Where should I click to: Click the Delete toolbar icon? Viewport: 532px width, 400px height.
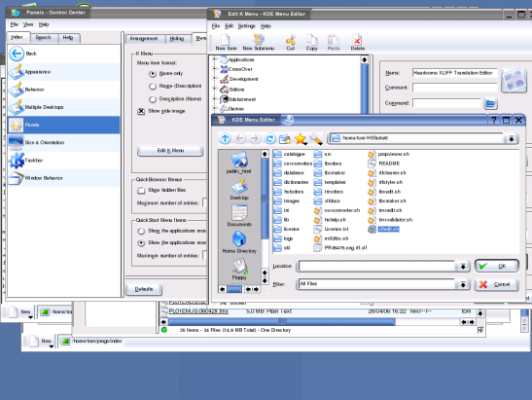[357, 43]
